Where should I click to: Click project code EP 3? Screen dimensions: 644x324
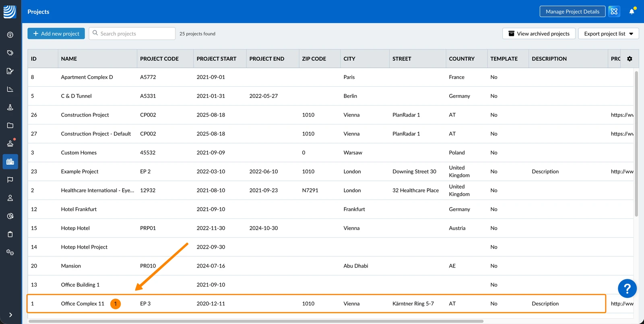[x=145, y=304]
